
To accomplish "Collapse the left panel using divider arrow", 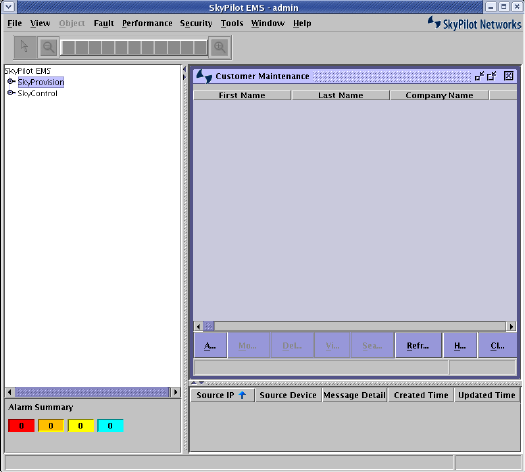I will pyautogui.click(x=184, y=69).
